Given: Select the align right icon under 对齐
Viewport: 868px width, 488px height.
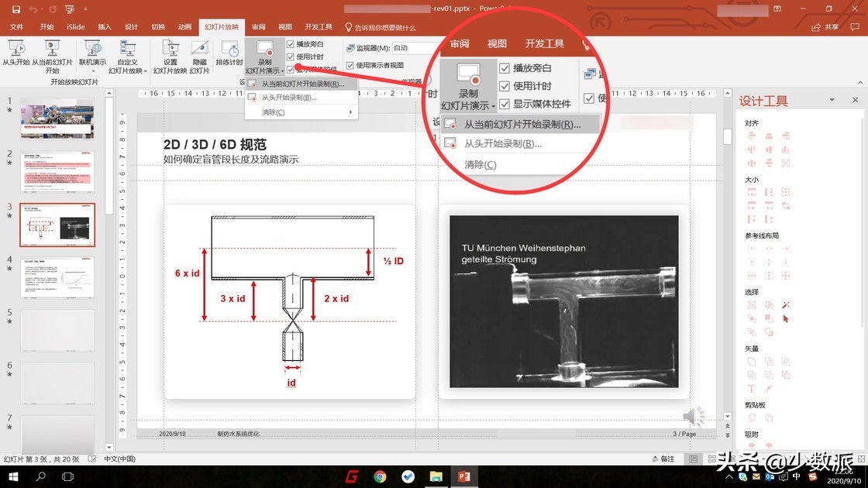Looking at the screenshot, I should [786, 136].
